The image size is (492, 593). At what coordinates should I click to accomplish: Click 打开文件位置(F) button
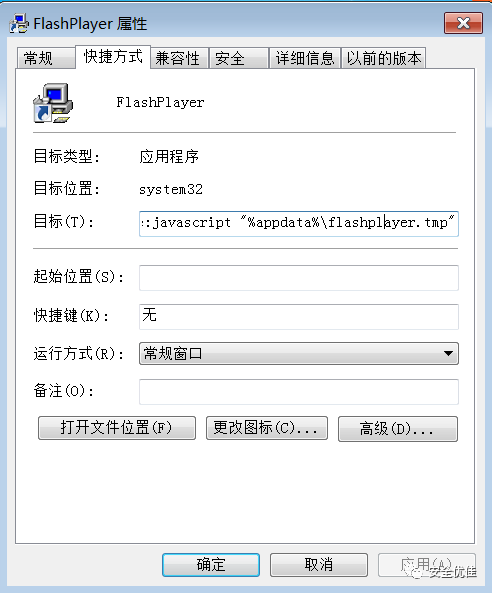click(x=117, y=428)
